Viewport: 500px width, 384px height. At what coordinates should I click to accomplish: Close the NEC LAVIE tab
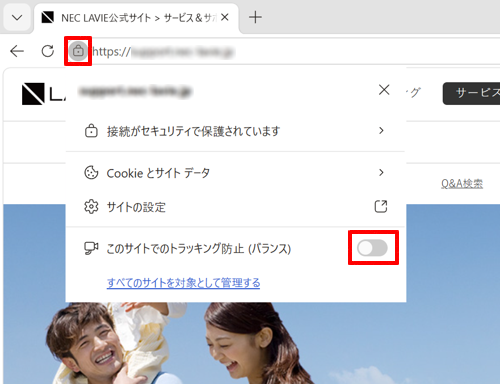coord(225,17)
